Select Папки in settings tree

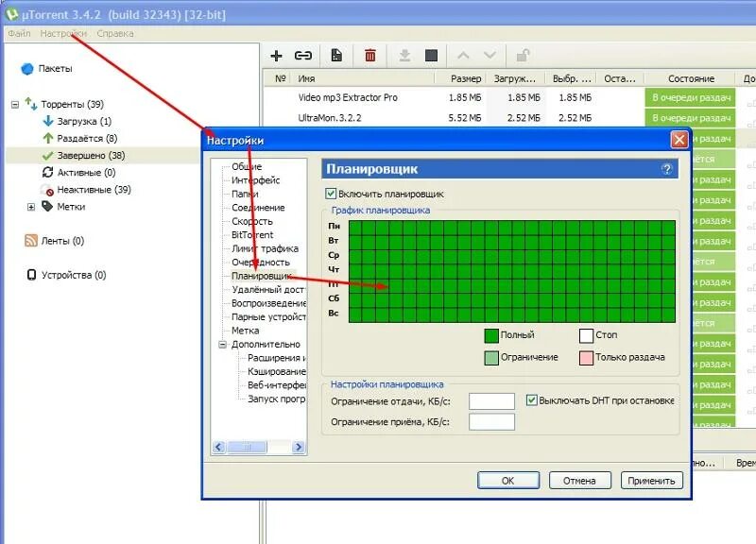tap(245, 195)
